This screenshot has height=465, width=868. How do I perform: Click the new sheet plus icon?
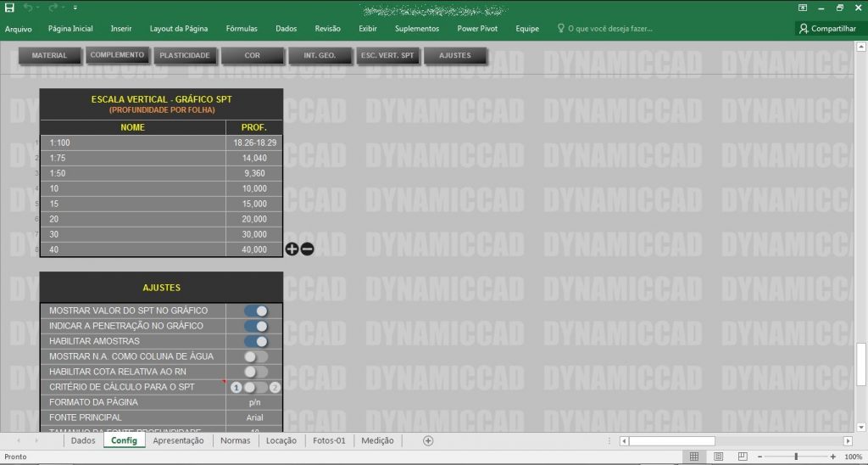coord(428,440)
